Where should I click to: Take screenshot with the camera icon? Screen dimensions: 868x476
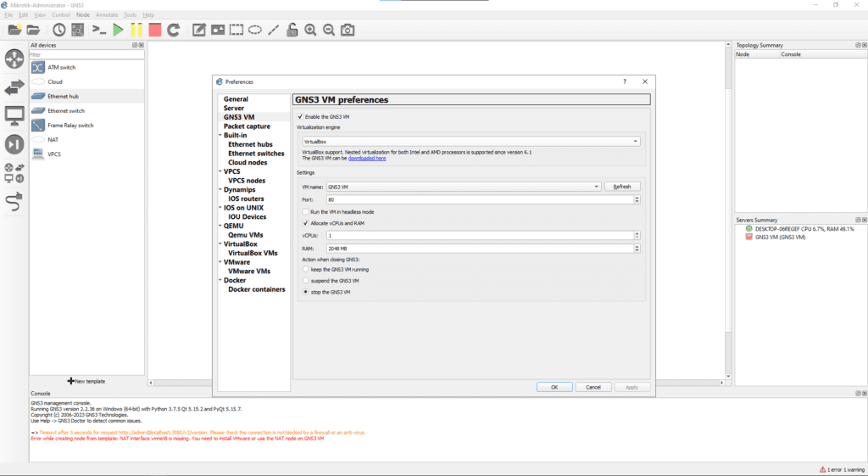point(348,30)
